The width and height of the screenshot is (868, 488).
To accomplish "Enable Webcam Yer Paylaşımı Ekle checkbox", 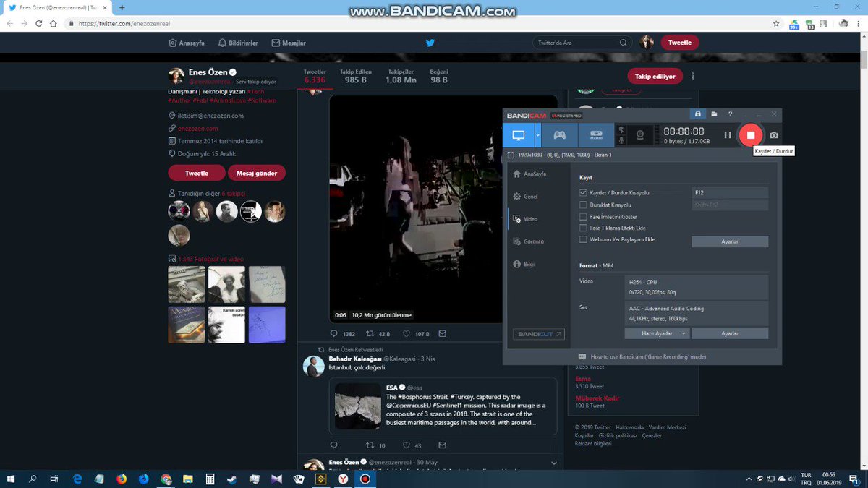I will pos(583,239).
